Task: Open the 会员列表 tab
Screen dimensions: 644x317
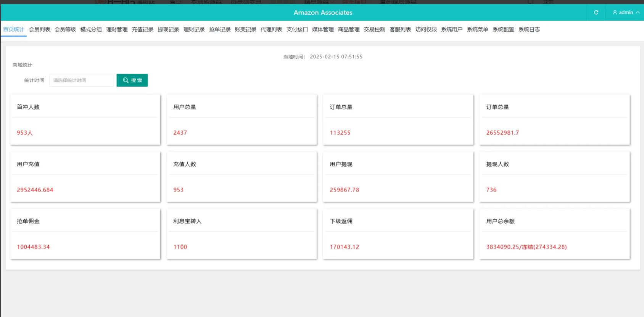Action: click(40, 29)
